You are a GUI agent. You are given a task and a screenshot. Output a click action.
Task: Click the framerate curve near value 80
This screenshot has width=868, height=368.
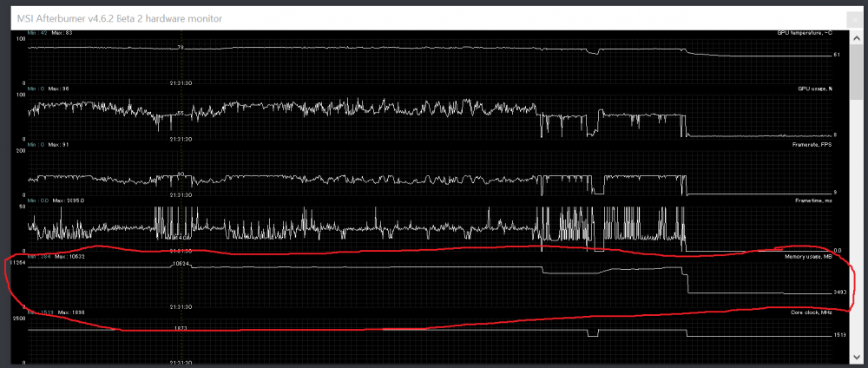[181, 174]
